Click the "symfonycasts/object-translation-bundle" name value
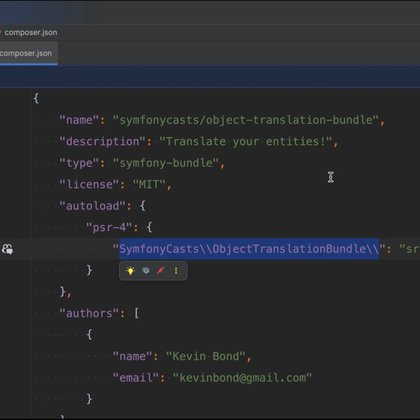The image size is (420, 420). point(246,120)
